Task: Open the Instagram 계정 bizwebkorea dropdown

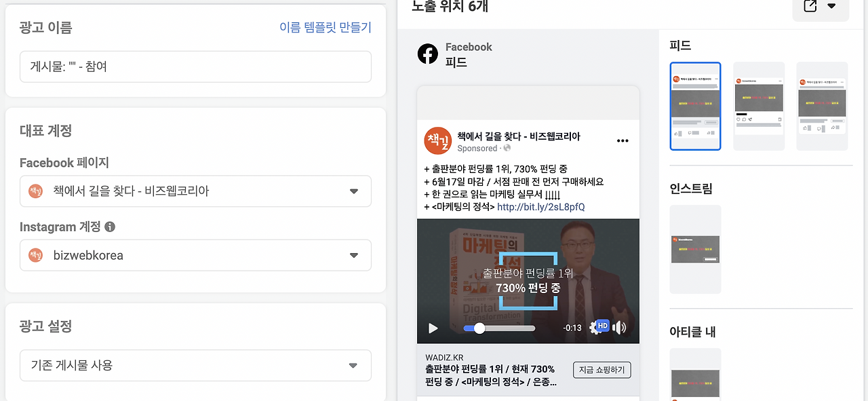Action: (x=195, y=255)
